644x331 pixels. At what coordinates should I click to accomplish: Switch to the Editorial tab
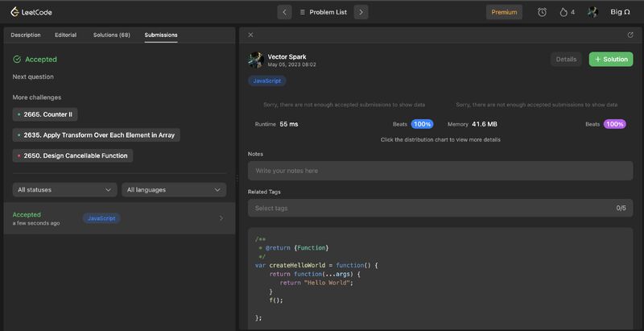66,35
